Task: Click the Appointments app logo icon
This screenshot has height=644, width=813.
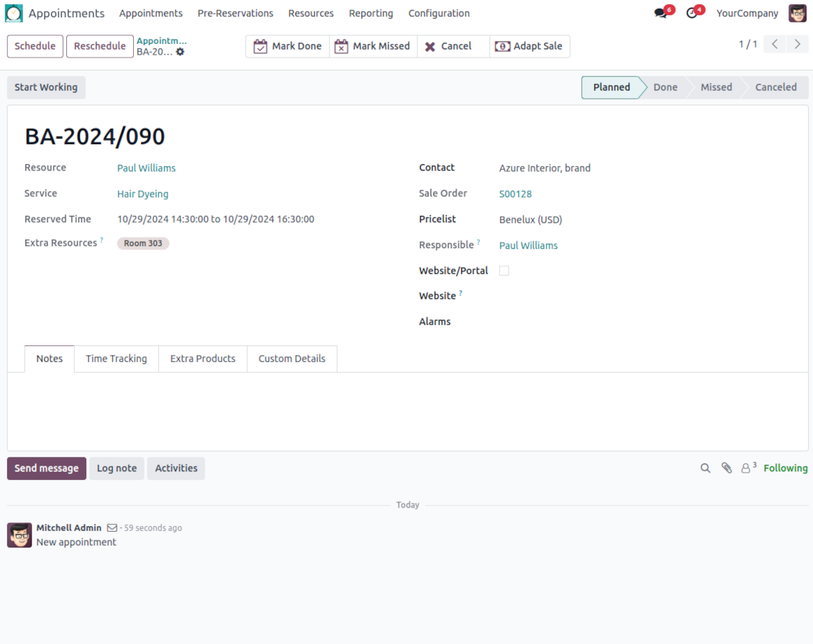Action: (x=14, y=14)
